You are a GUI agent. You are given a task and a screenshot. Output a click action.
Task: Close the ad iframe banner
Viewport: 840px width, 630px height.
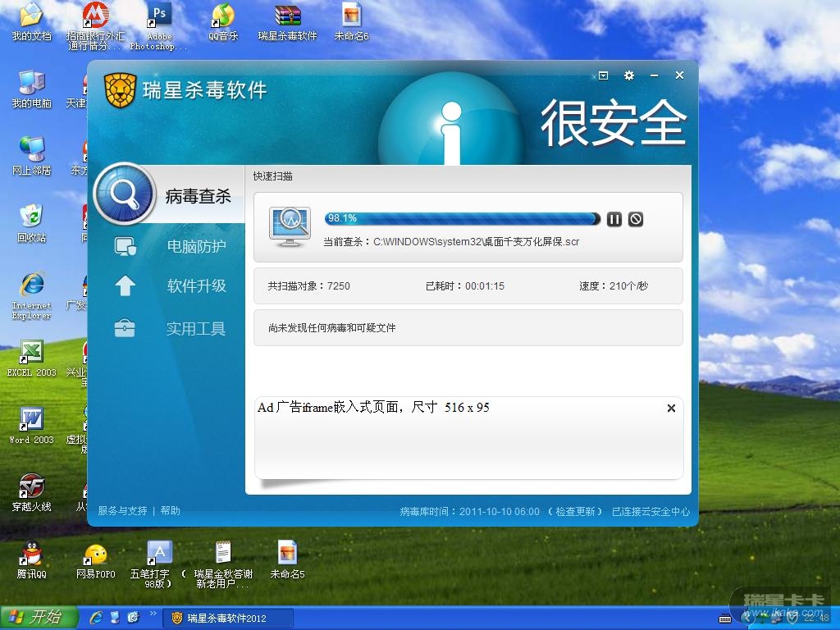(x=671, y=409)
